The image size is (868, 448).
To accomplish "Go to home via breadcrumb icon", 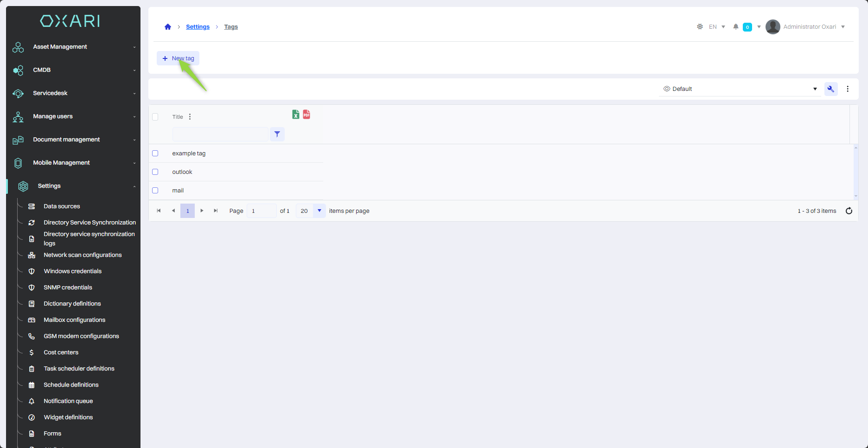I will [168, 27].
